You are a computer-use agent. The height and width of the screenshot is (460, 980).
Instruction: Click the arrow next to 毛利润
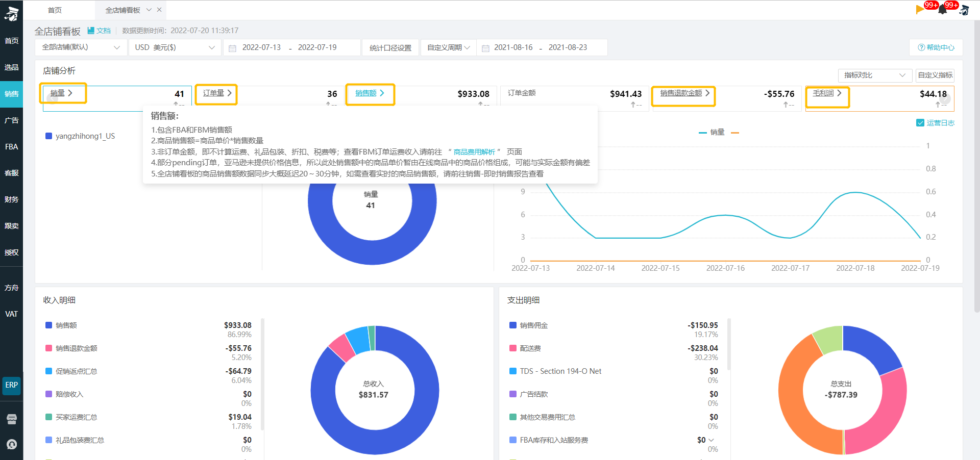click(x=839, y=93)
